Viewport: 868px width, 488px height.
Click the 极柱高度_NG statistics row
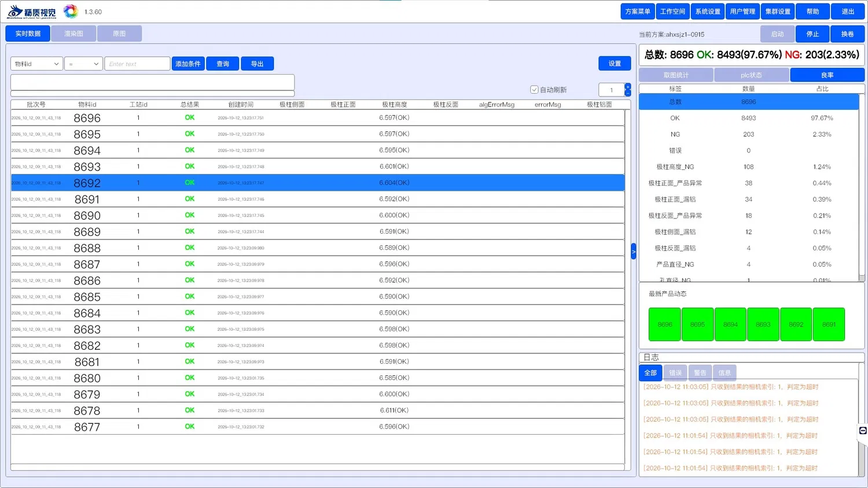749,167
